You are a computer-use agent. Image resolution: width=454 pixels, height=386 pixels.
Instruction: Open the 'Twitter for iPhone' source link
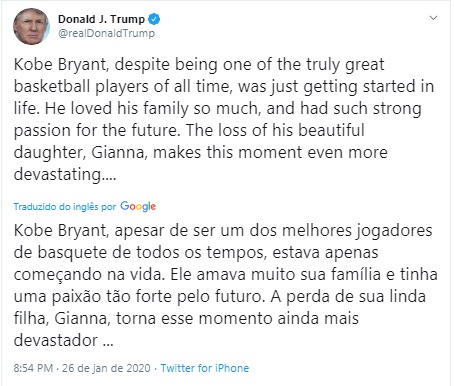205,368
